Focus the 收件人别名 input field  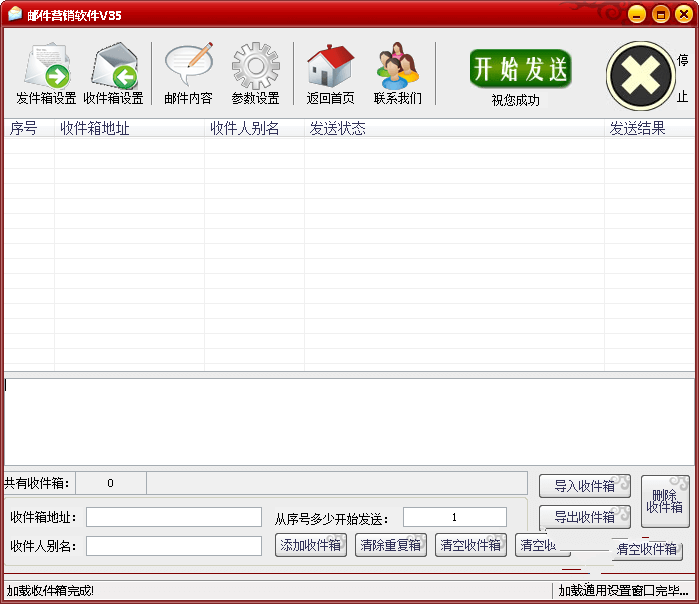click(174, 546)
